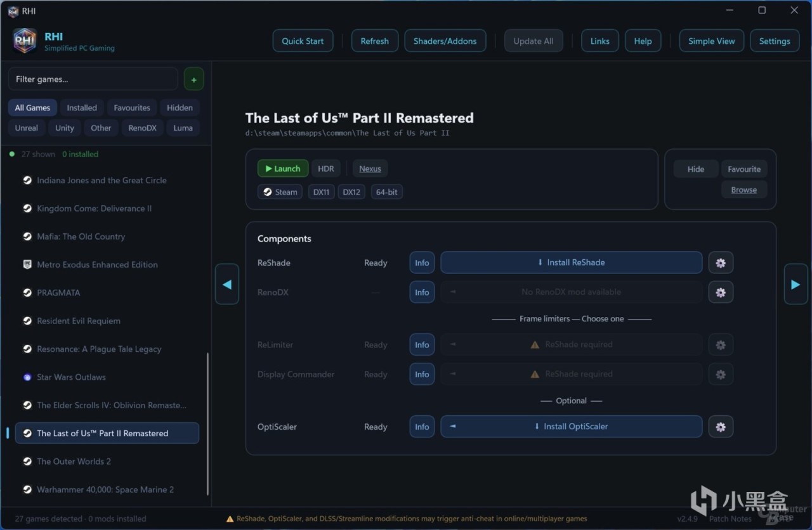
Task: Open the Nexus link
Action: [x=370, y=169]
